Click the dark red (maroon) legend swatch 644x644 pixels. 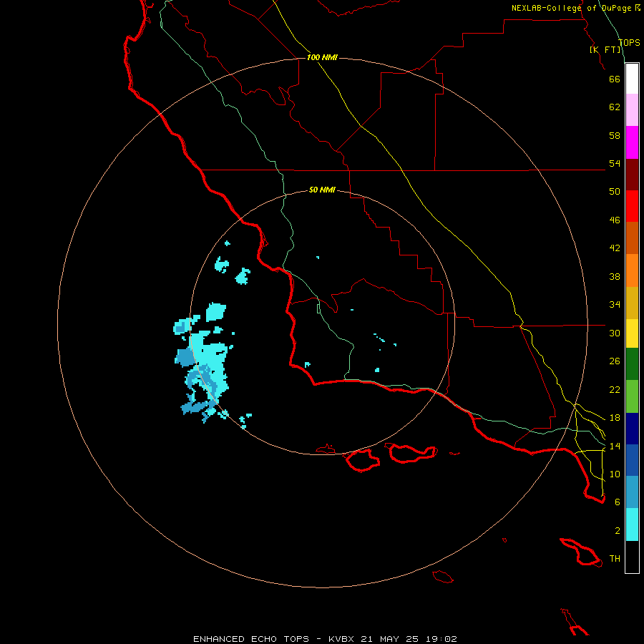click(632, 175)
